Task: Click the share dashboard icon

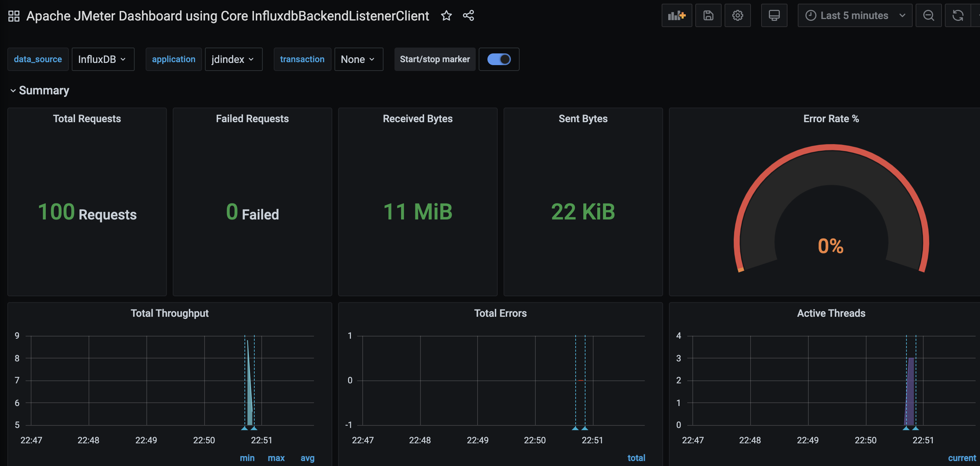Action: point(468,16)
